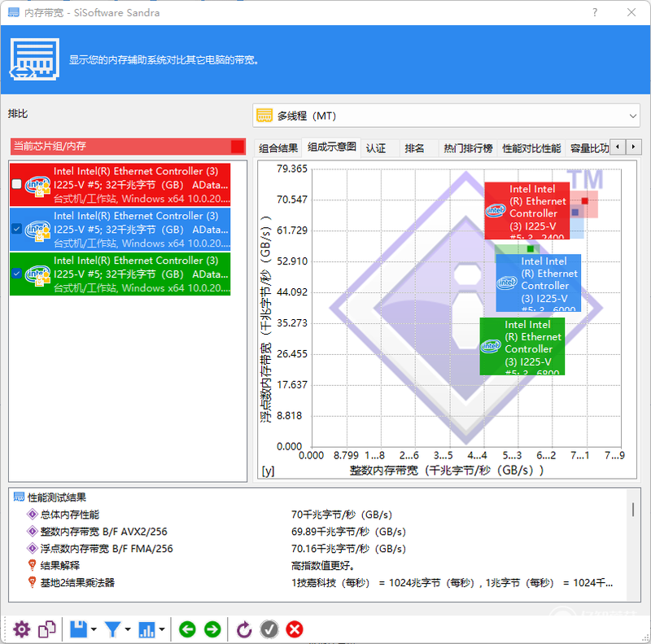Click the diamond icon beside 浮点数内存带宽 B/F FMA/256
The height and width of the screenshot is (644, 651).
pyautogui.click(x=32, y=549)
